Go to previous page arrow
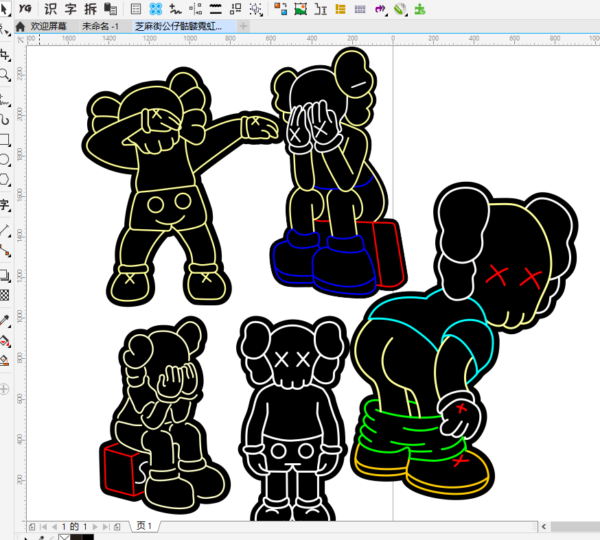The width and height of the screenshot is (600, 540). 54,527
